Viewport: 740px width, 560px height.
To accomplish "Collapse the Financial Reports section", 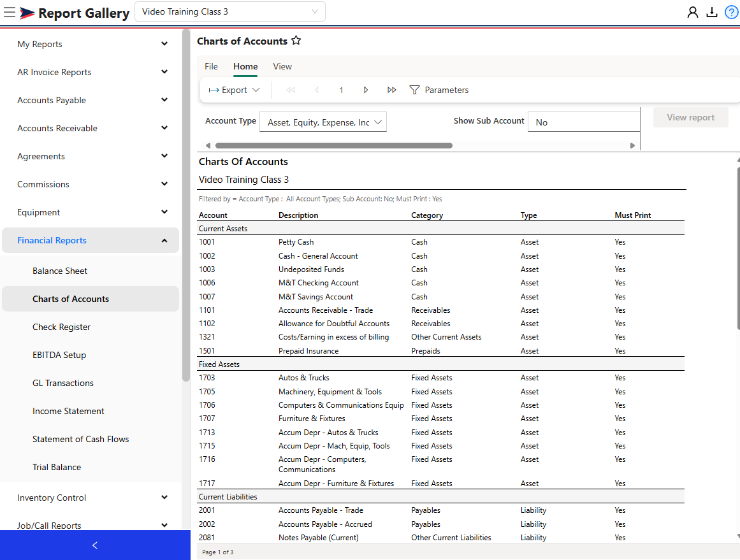I will tap(90, 241).
